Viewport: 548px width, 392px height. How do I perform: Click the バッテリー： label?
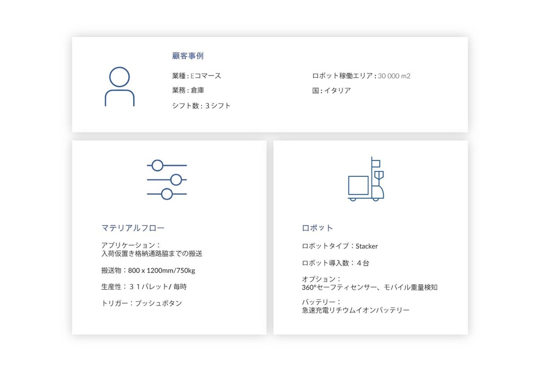tap(321, 302)
